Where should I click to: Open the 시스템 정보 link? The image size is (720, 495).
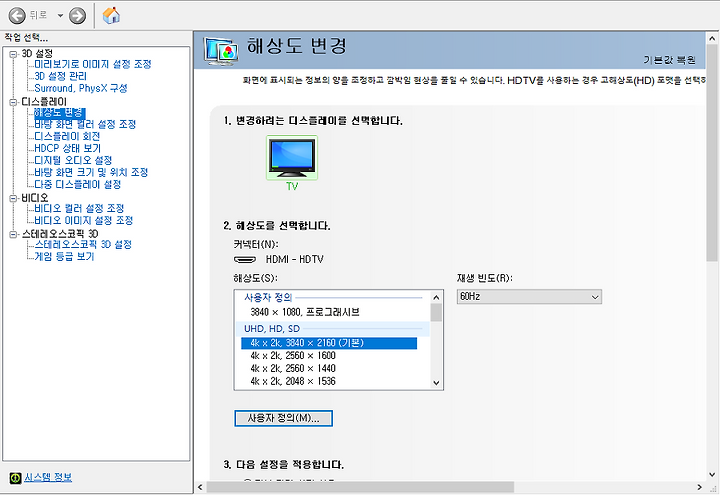[x=48, y=478]
